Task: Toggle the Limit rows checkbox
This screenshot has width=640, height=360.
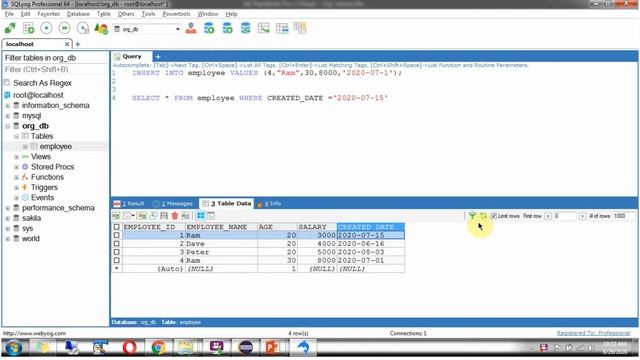Action: coord(493,216)
